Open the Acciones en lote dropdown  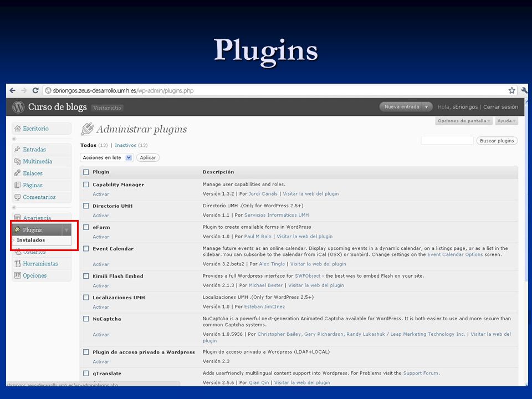pyautogui.click(x=106, y=157)
